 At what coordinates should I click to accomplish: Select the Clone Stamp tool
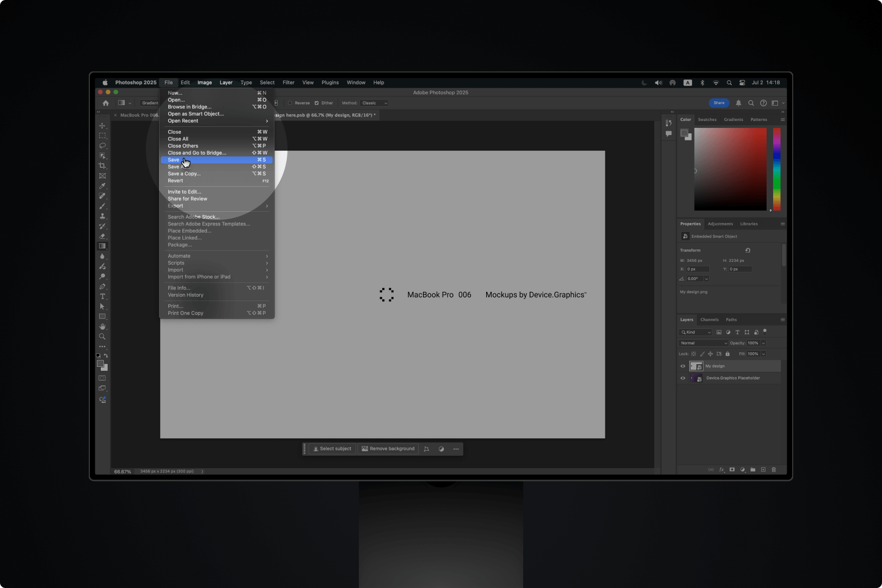tap(102, 216)
